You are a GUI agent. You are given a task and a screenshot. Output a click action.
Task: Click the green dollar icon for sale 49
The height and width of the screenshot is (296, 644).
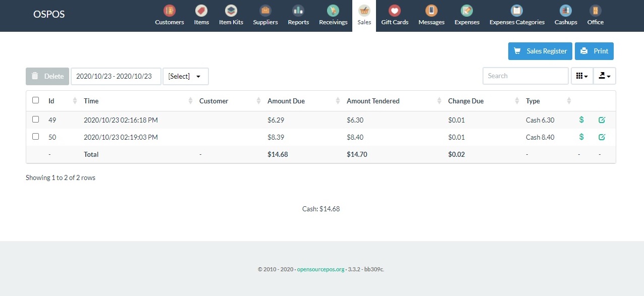pyautogui.click(x=581, y=120)
